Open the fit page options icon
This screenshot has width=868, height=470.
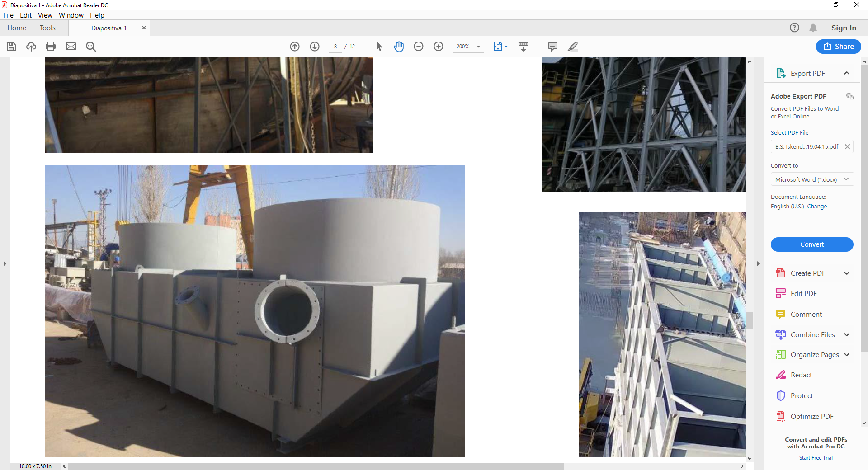(500, 47)
